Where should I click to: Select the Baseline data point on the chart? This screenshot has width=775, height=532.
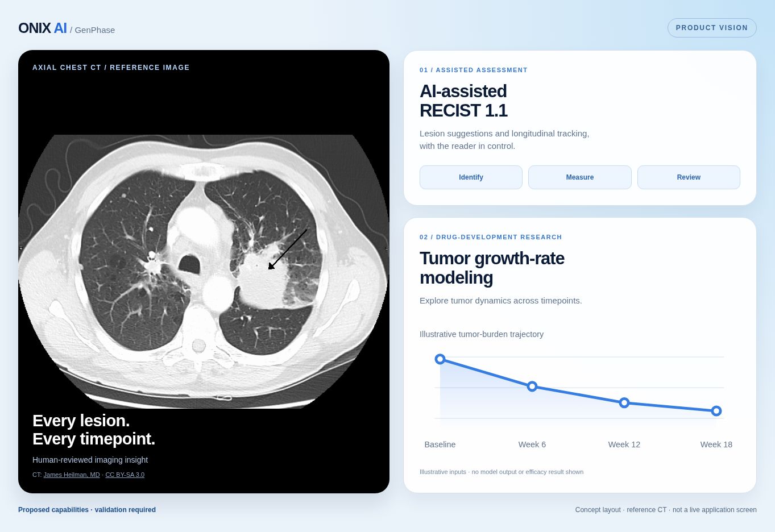pyautogui.click(x=440, y=359)
